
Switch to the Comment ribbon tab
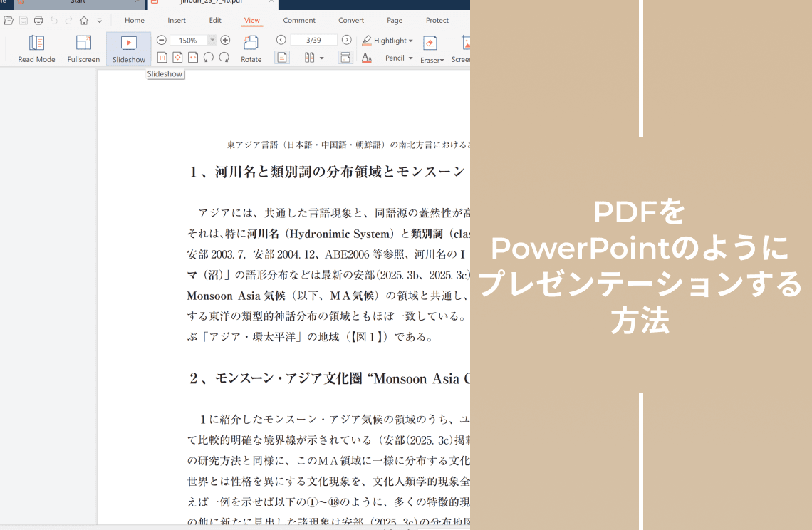click(x=299, y=20)
